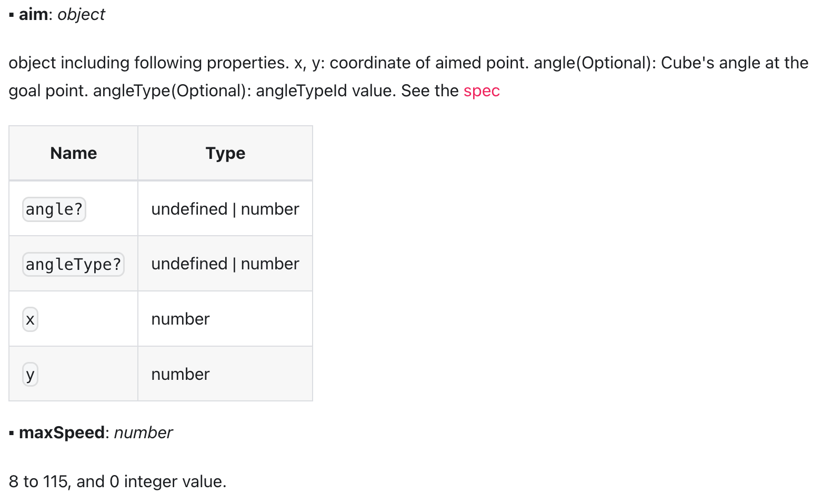Click the y property code label
The image size is (822, 504).
coord(31,375)
